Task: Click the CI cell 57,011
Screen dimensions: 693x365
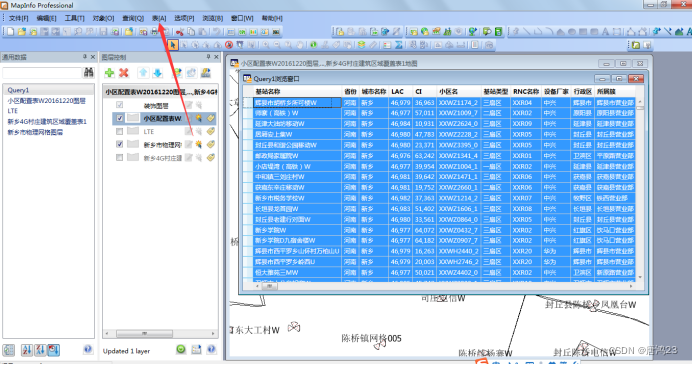Action: click(x=424, y=113)
